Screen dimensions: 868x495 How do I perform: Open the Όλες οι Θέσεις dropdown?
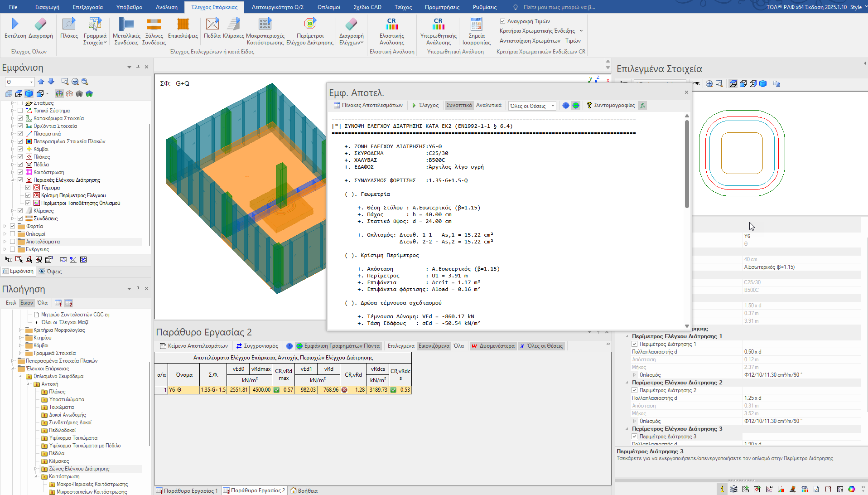[532, 106]
